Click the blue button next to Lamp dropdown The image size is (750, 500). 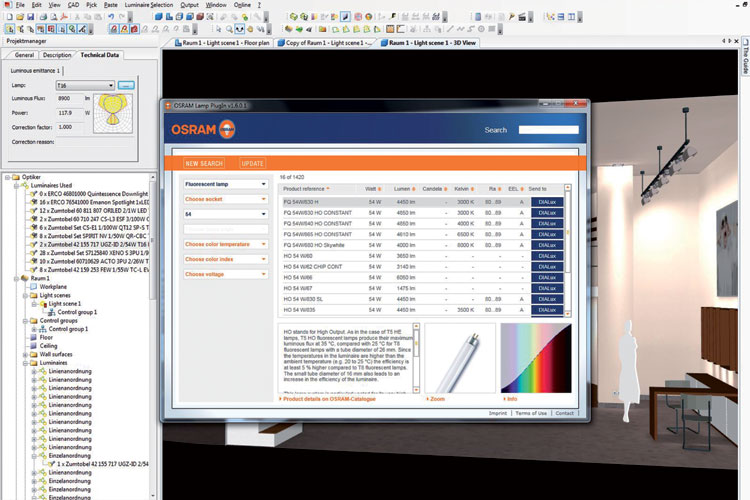(126, 86)
